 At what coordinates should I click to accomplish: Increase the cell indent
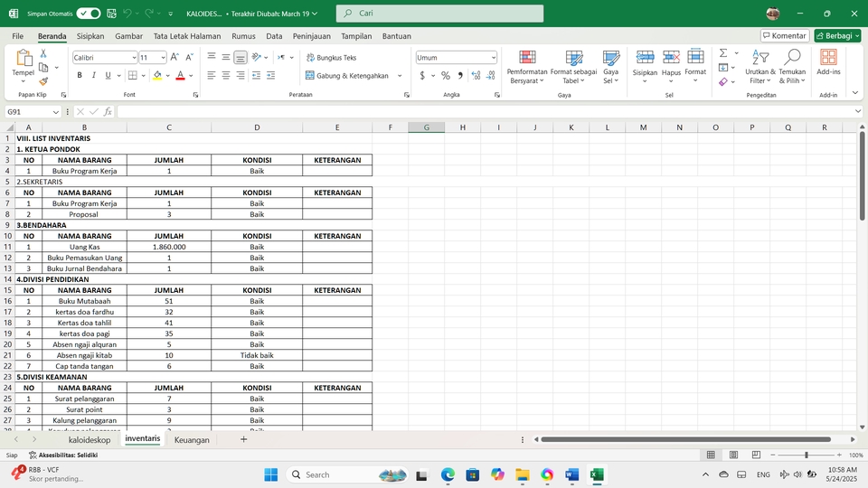point(270,75)
